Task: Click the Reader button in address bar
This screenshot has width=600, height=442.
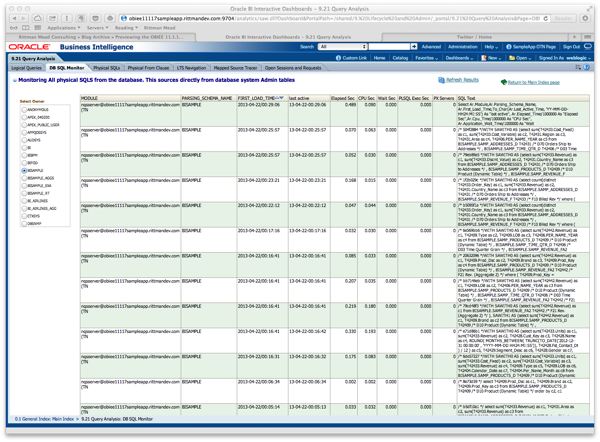Action: (x=563, y=18)
